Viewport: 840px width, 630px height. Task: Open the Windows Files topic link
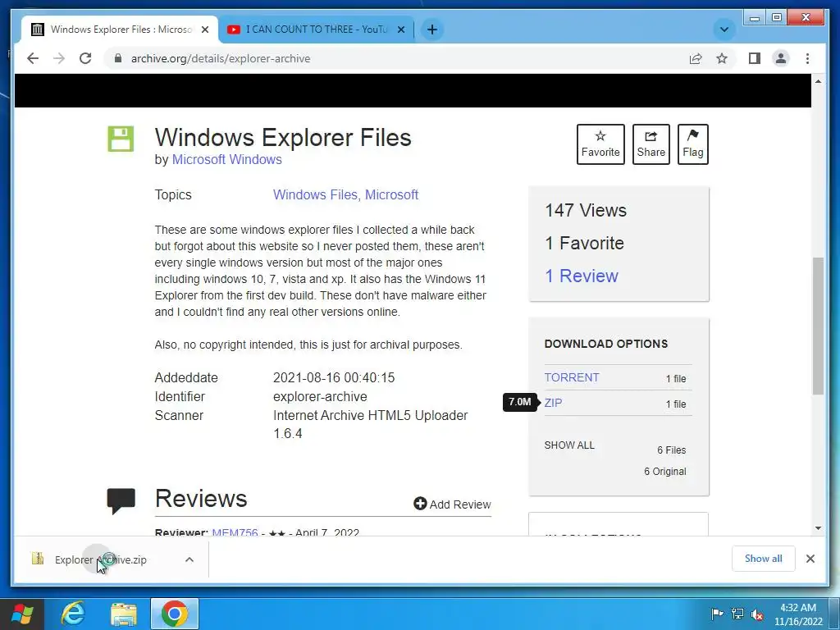tap(316, 194)
